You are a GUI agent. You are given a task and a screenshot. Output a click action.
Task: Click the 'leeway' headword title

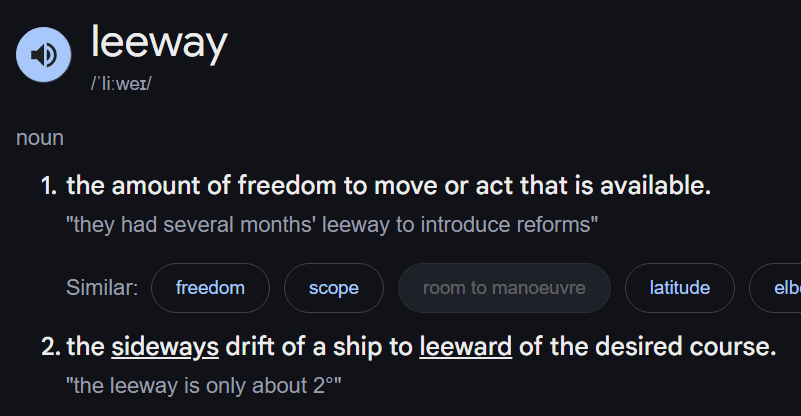[x=159, y=44]
